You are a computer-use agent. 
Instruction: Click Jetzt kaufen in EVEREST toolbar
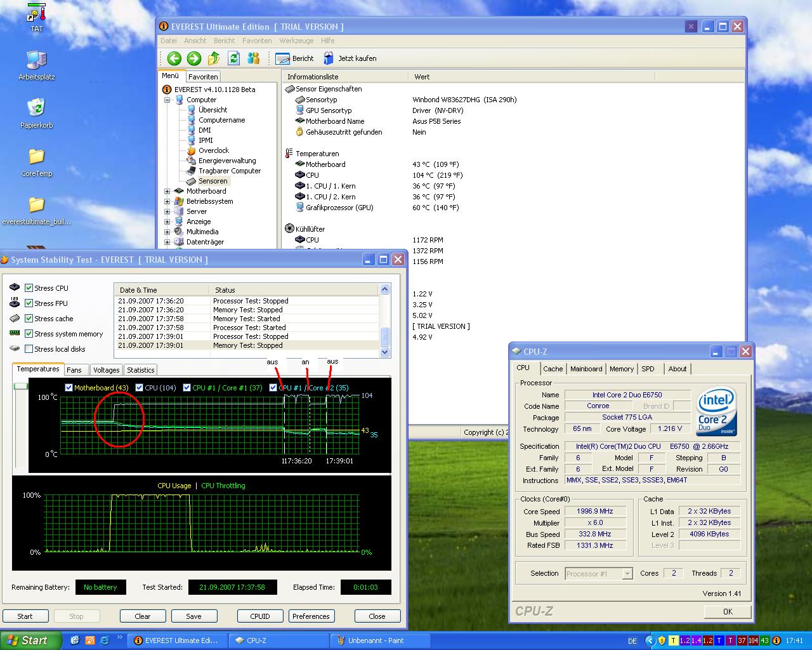[x=350, y=58]
